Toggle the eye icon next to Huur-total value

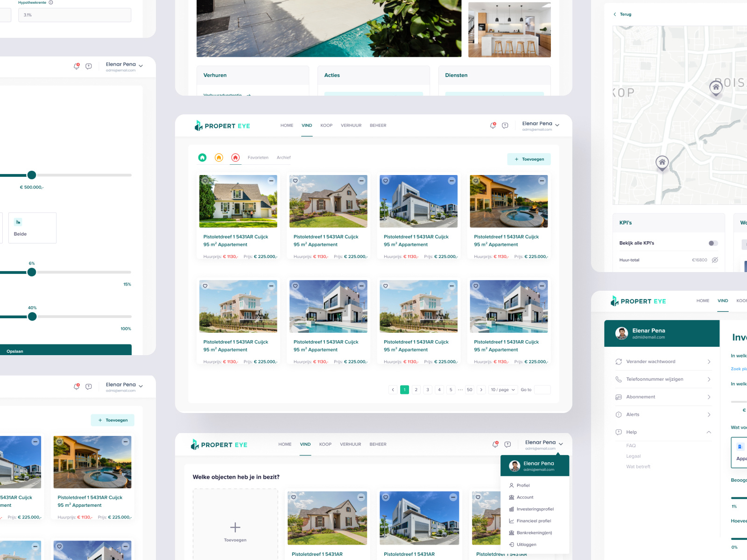[x=715, y=260]
